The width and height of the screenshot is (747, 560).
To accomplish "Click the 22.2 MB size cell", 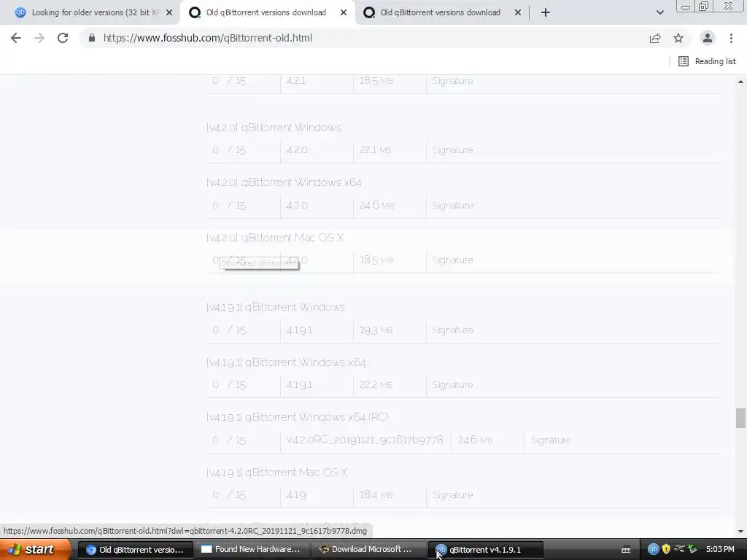I will [x=376, y=385].
